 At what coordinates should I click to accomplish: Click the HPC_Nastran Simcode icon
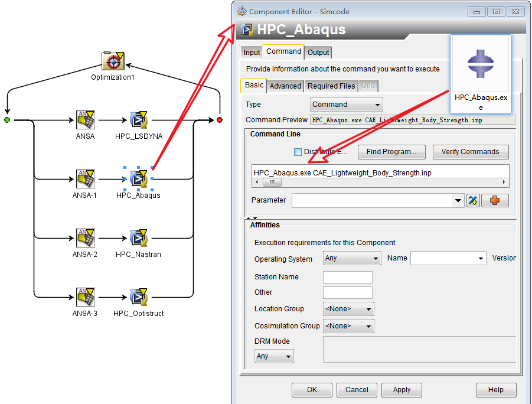click(x=138, y=238)
